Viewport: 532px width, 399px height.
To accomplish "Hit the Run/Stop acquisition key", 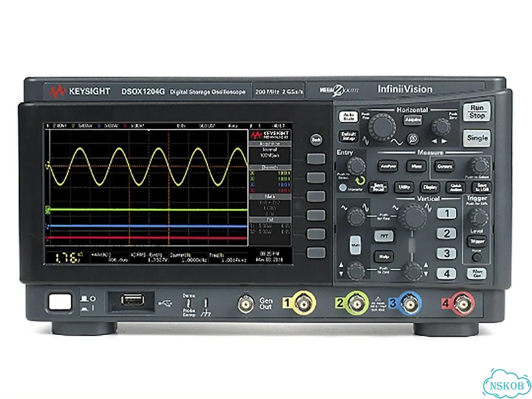I will [477, 112].
